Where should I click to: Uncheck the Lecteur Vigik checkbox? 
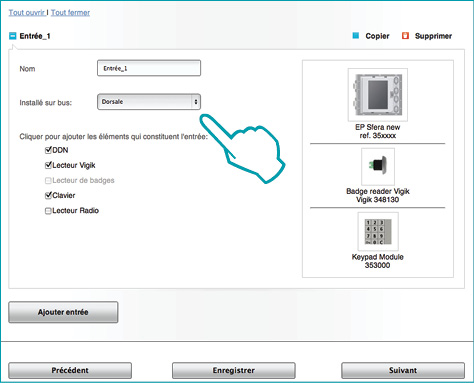click(x=48, y=165)
